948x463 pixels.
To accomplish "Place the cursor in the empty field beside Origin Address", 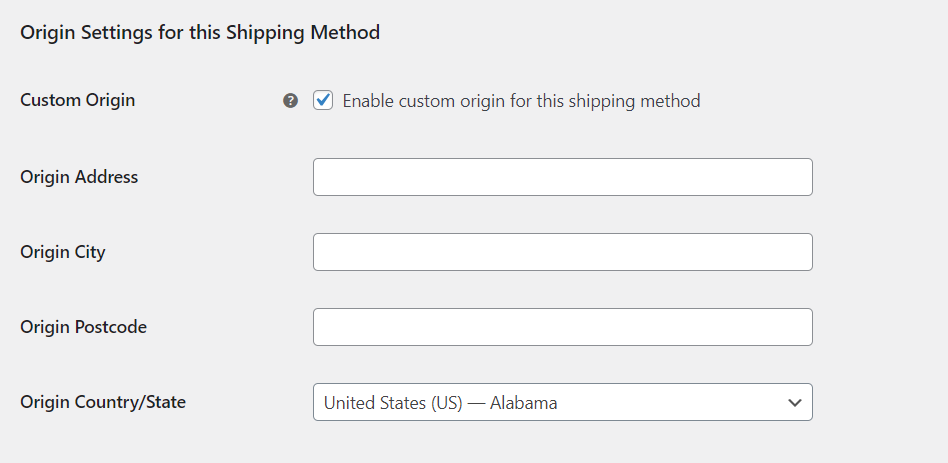I will pos(562,177).
